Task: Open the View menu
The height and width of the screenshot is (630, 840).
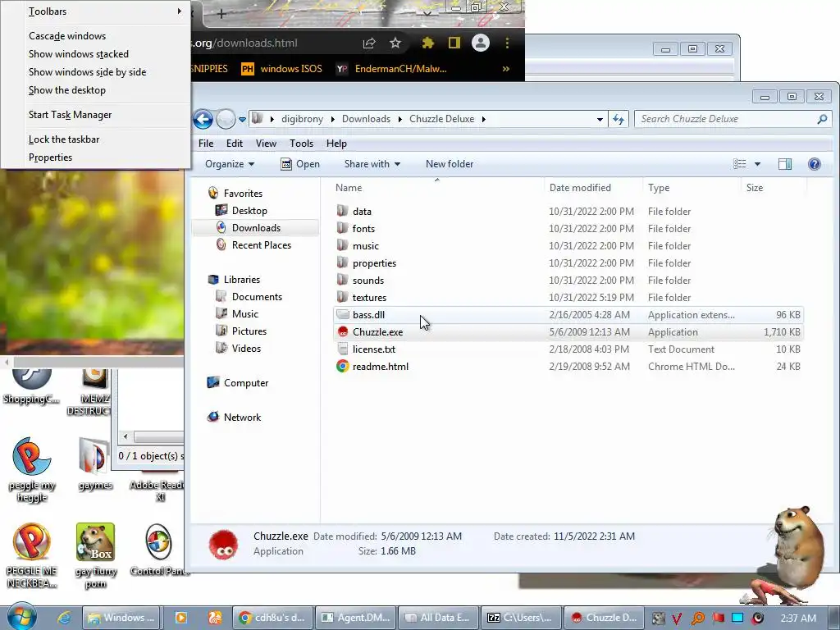Action: coord(266,144)
